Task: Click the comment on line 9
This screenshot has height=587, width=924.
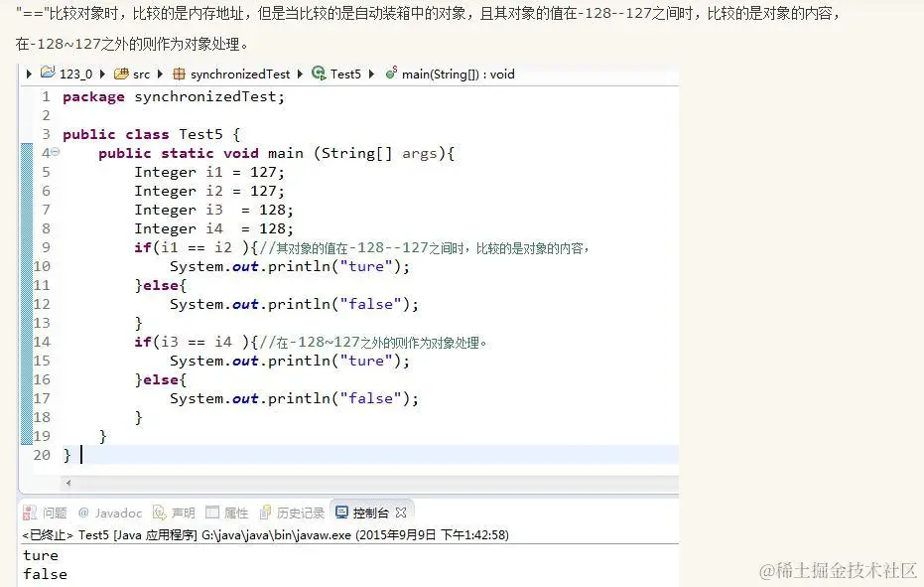Action: 425,247
